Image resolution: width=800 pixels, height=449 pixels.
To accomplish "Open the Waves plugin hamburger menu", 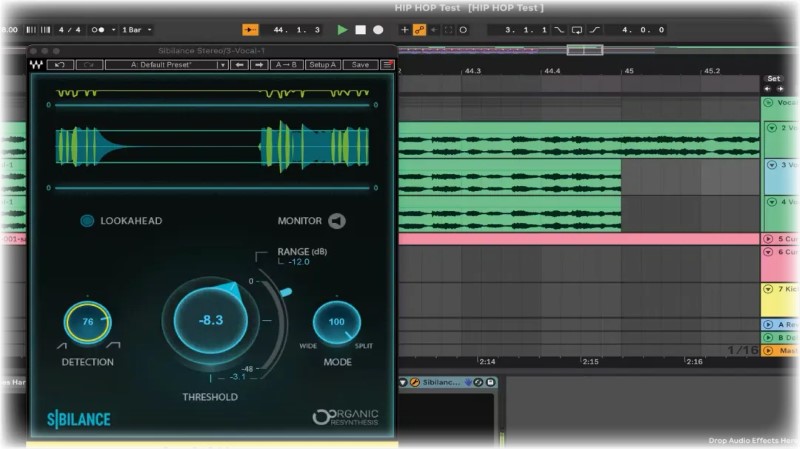I will tap(388, 65).
